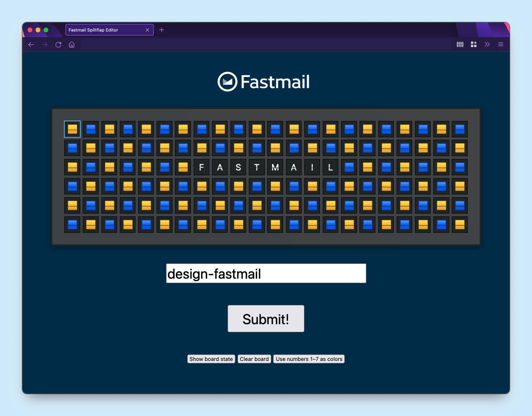532x416 pixels.
Task: Select the Fastmail Splitflap Editor tab
Action: point(104,30)
